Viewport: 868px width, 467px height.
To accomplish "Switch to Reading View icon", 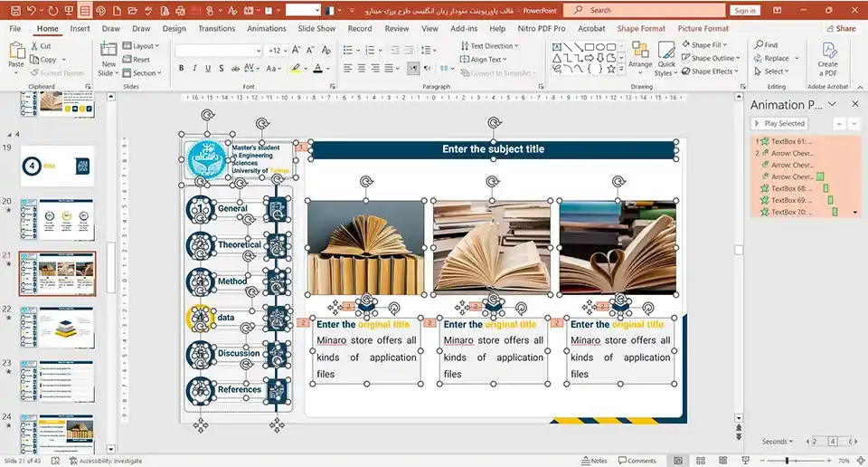I will (723, 461).
